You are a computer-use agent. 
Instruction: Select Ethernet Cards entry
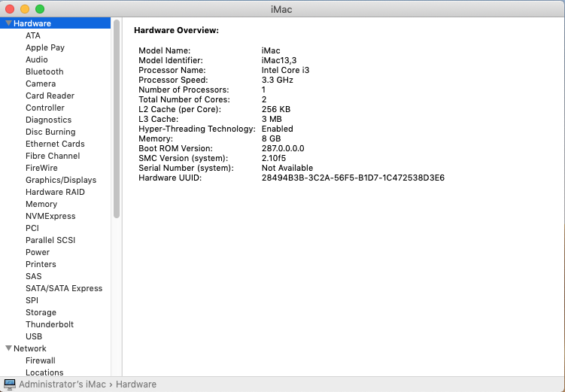pos(55,144)
